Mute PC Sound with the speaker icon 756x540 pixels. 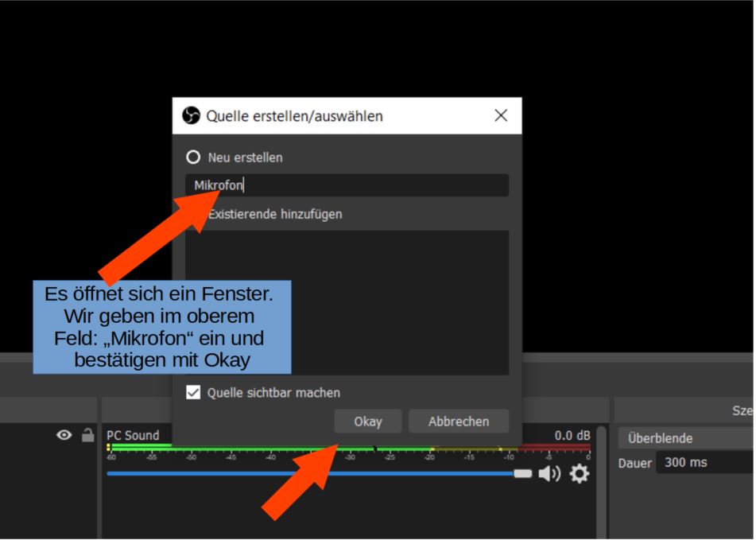coord(549,474)
